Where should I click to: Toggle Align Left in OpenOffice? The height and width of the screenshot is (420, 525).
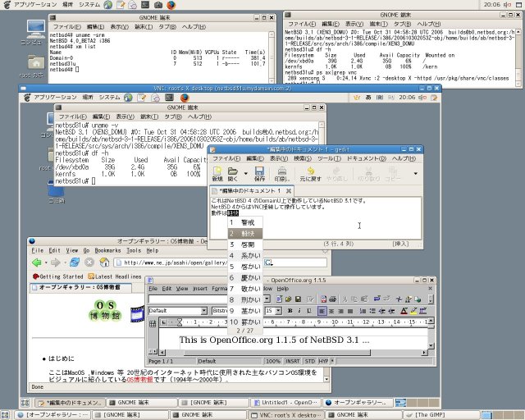322,311
